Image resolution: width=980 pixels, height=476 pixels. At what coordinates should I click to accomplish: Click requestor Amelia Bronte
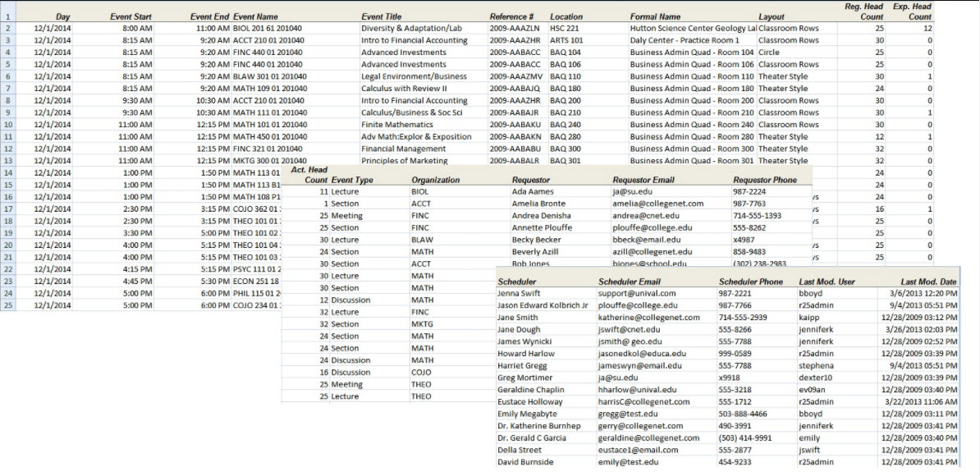(x=538, y=204)
